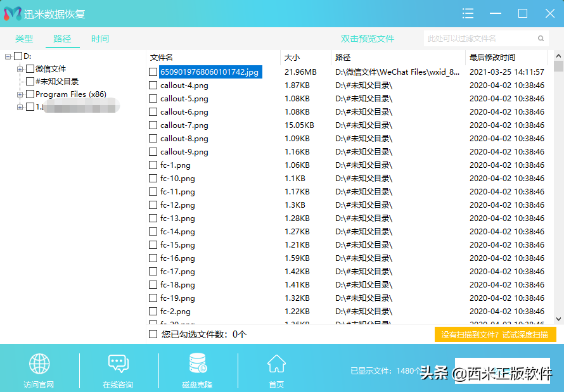Switch to the 类型 tab
The height and width of the screenshot is (392, 564).
click(x=24, y=39)
